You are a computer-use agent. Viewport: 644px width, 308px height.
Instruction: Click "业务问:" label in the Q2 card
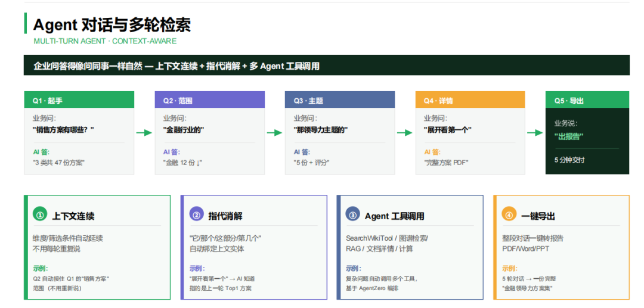[x=175, y=119]
